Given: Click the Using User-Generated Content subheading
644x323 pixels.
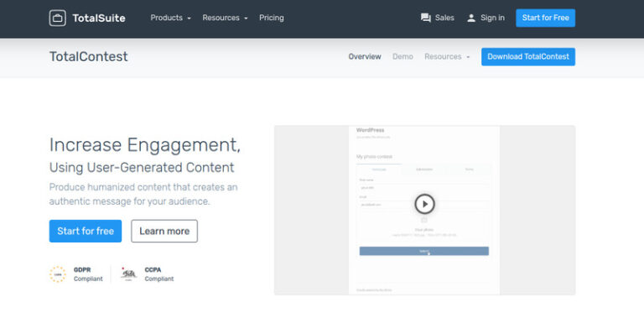Looking at the screenshot, I should (142, 168).
